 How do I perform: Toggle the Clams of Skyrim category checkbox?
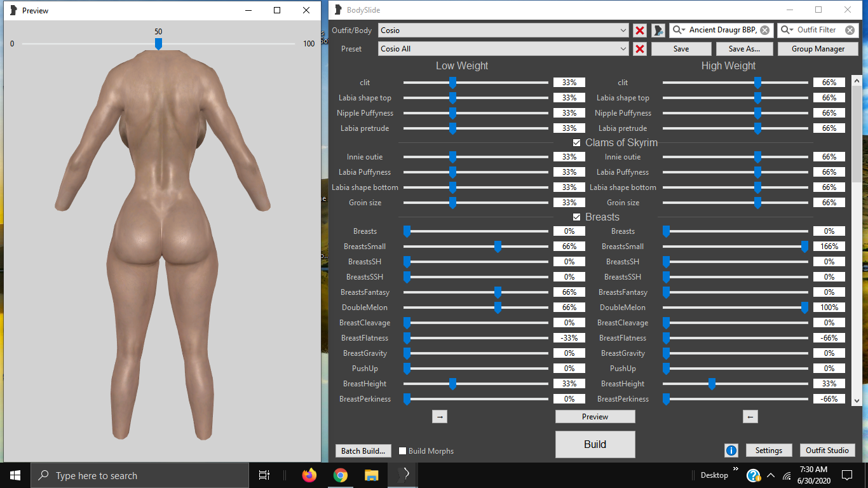click(x=577, y=143)
